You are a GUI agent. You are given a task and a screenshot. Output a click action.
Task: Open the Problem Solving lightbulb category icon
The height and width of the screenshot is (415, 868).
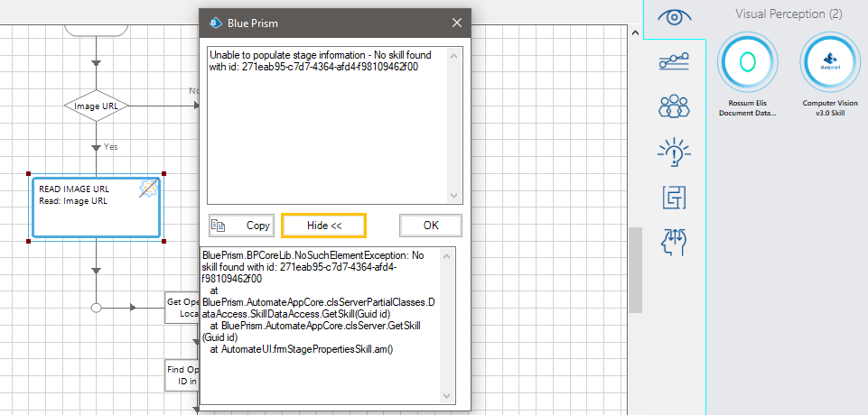click(x=674, y=152)
